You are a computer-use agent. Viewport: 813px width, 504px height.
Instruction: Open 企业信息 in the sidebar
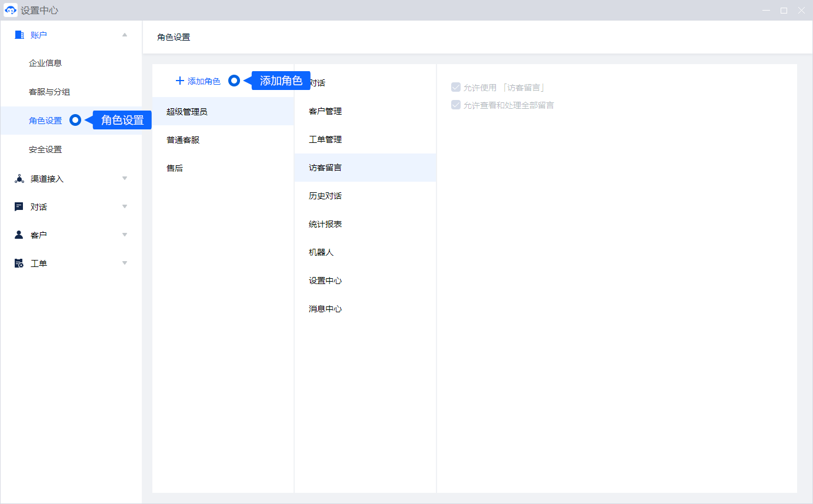point(45,63)
